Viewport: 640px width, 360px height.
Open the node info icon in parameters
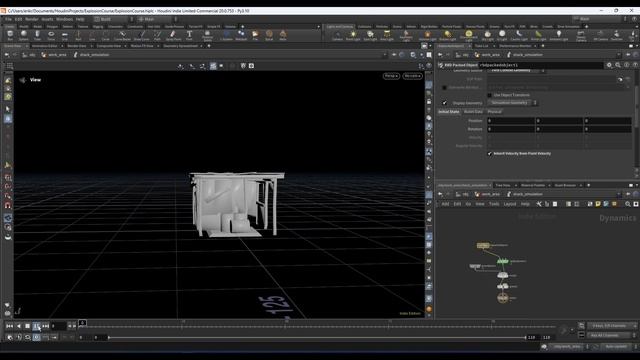627,65
